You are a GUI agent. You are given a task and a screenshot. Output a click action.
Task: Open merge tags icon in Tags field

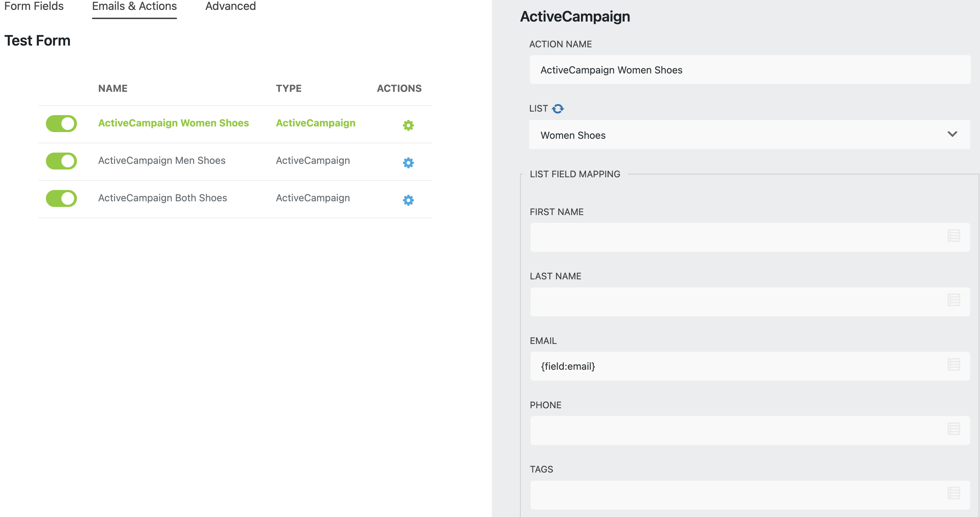(954, 493)
